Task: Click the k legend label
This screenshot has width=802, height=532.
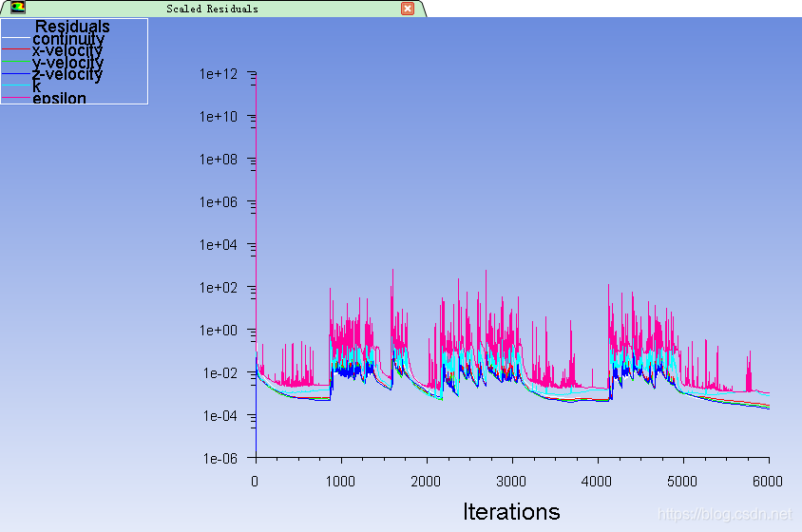Action: (37, 86)
